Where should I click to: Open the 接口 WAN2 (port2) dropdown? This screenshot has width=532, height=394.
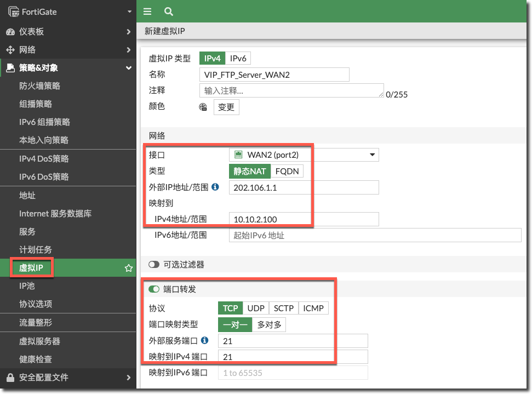[304, 155]
